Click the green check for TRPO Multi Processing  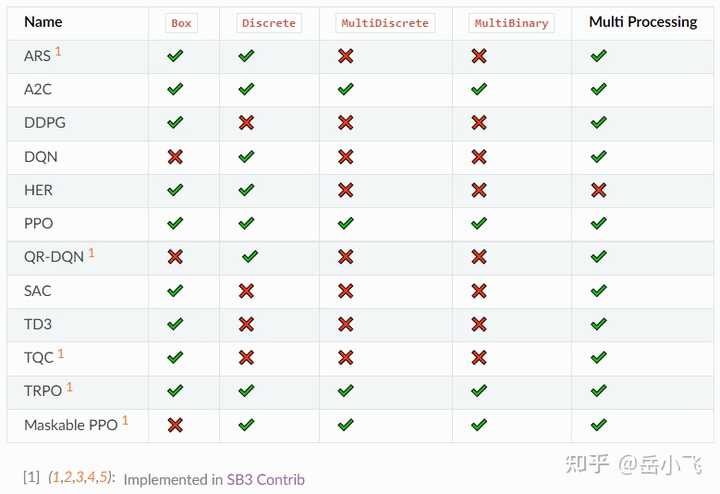(x=599, y=391)
